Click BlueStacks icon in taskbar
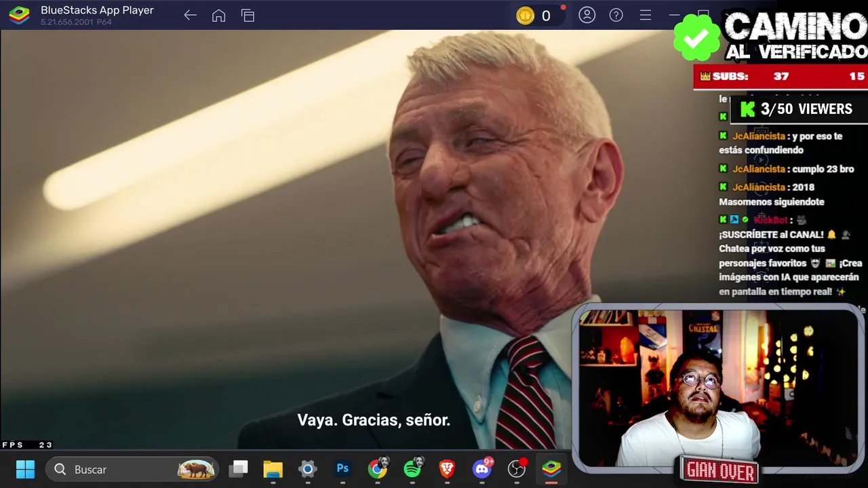This screenshot has width=868, height=488. click(551, 469)
